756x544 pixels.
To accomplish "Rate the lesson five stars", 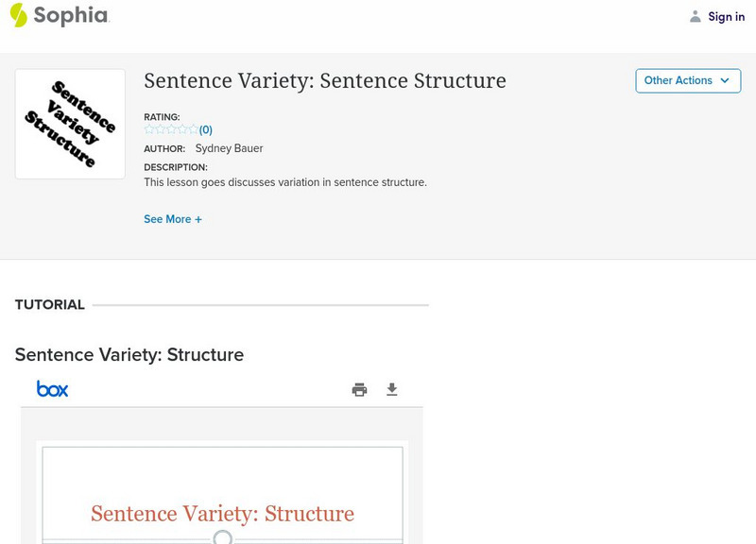I will 193,129.
